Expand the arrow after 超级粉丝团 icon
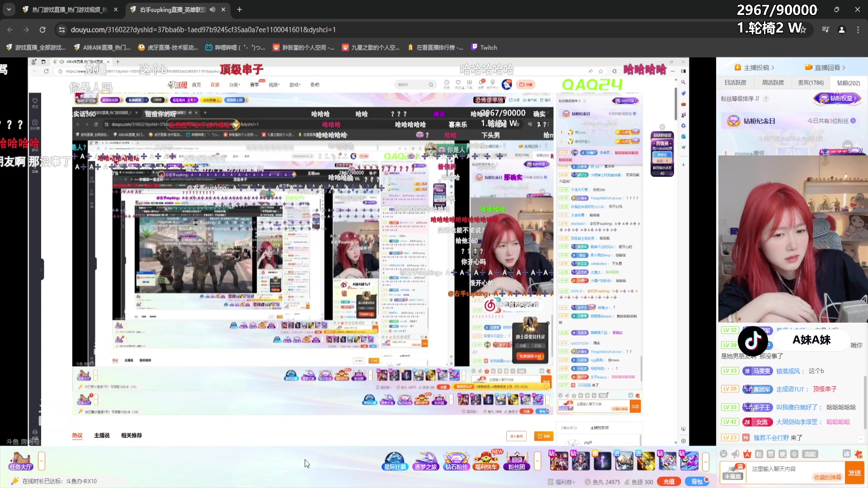 538,461
